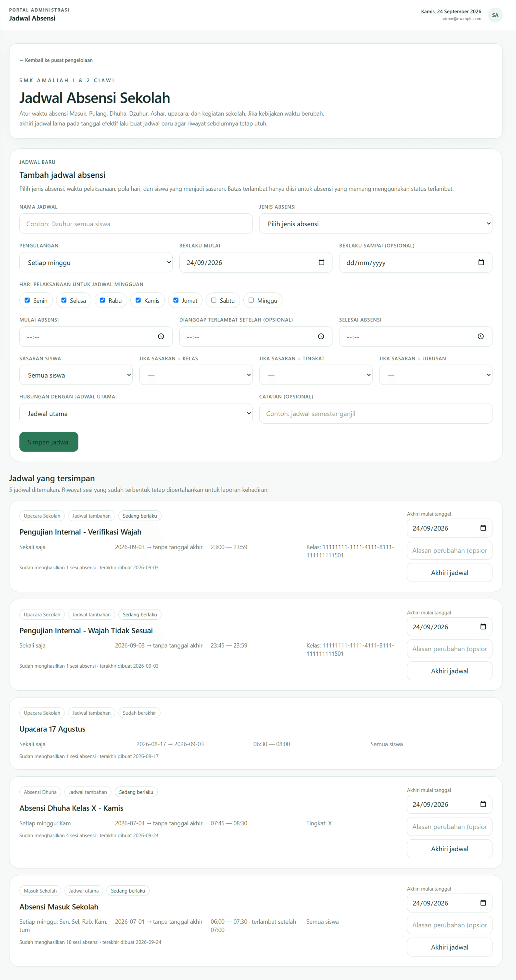The height and width of the screenshot is (980, 516).
Task: Uncheck the Jumat checkbox
Action: tap(176, 300)
